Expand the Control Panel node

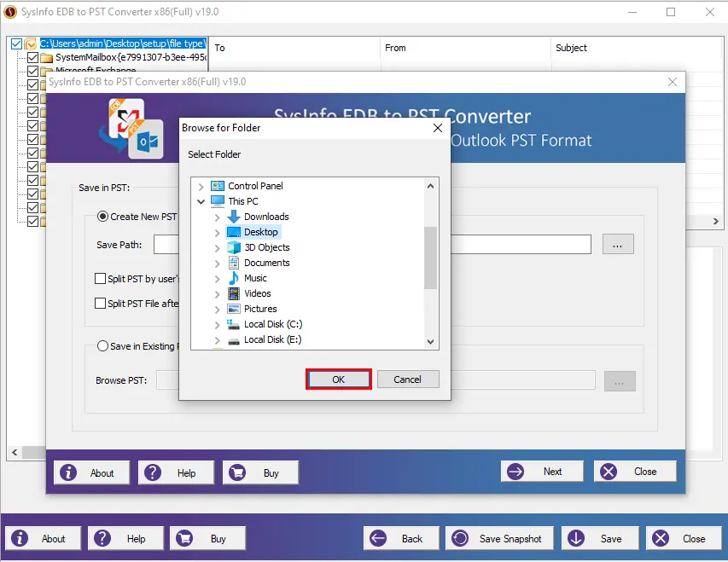click(201, 187)
